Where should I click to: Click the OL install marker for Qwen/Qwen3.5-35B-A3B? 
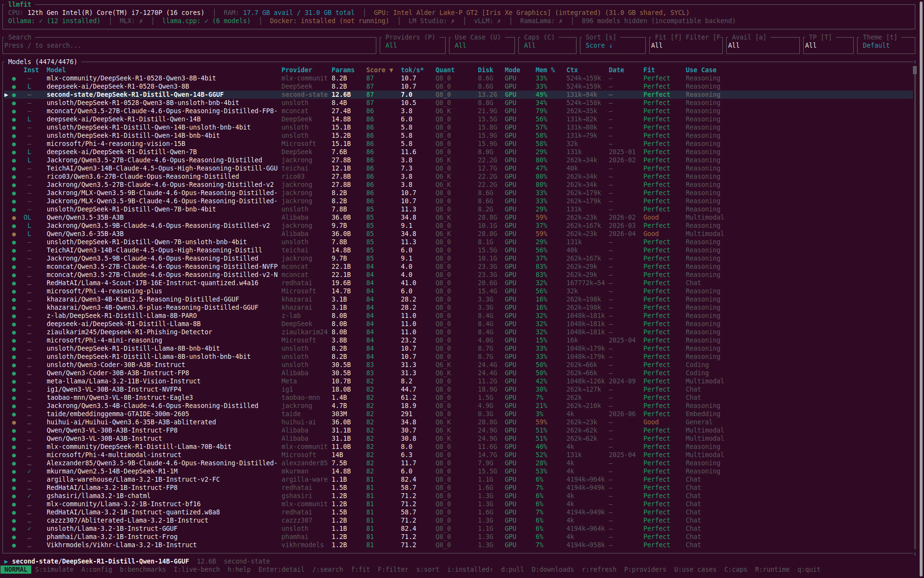tap(27, 217)
